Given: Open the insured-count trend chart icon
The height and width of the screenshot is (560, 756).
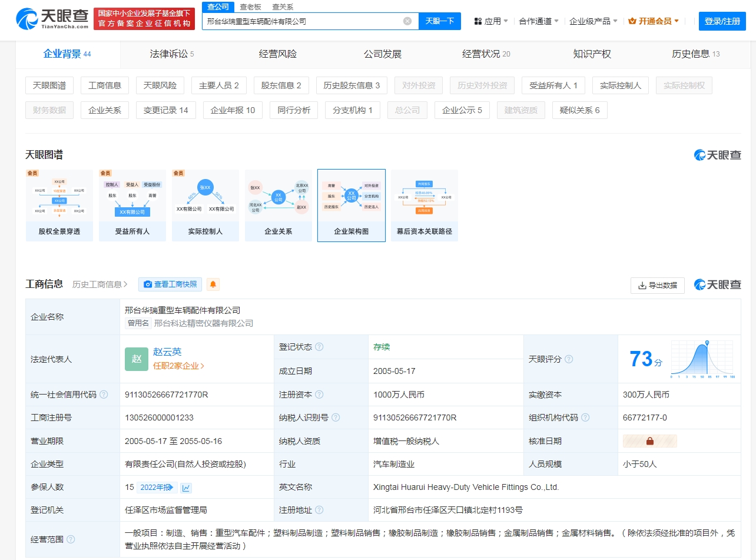Looking at the screenshot, I should 186,488.
